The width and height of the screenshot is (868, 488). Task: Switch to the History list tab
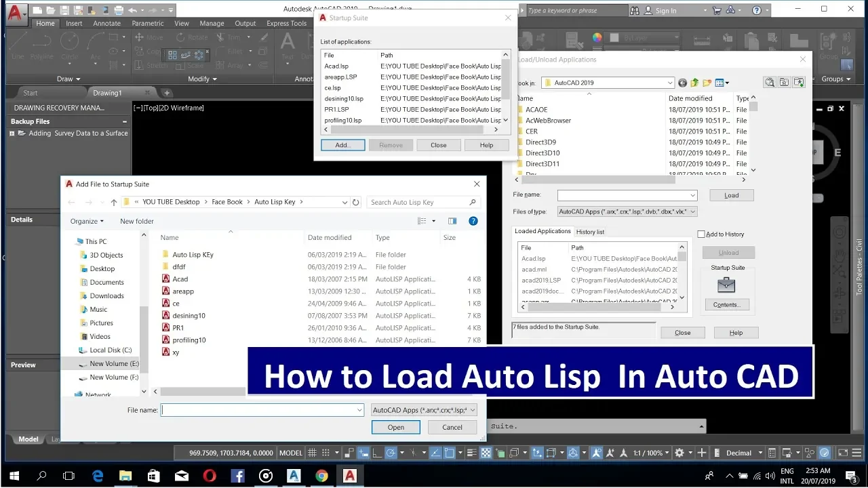coord(590,232)
